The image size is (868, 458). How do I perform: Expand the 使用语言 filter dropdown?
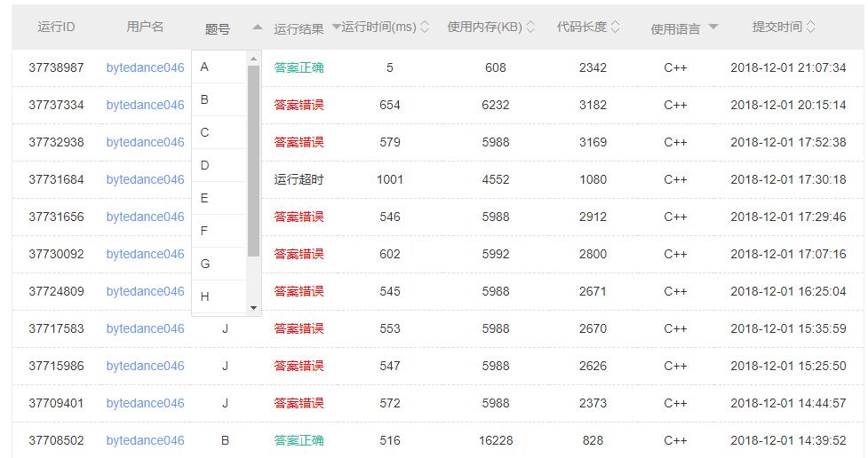[713, 28]
